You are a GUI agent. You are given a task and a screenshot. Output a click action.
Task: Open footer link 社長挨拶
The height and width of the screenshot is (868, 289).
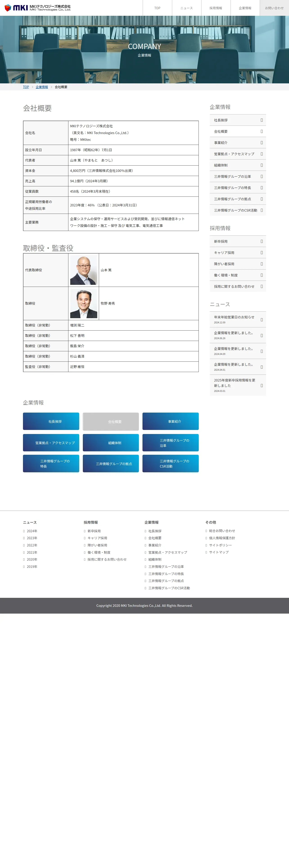click(x=155, y=531)
